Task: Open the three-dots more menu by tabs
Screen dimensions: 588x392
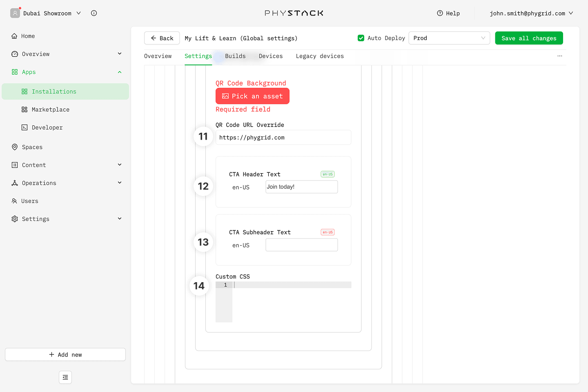Action: (x=560, y=56)
